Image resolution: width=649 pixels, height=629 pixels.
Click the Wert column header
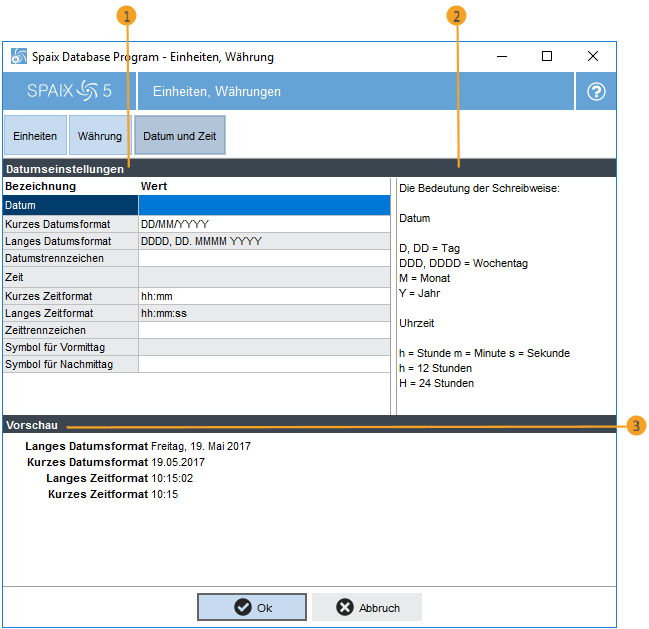154,186
